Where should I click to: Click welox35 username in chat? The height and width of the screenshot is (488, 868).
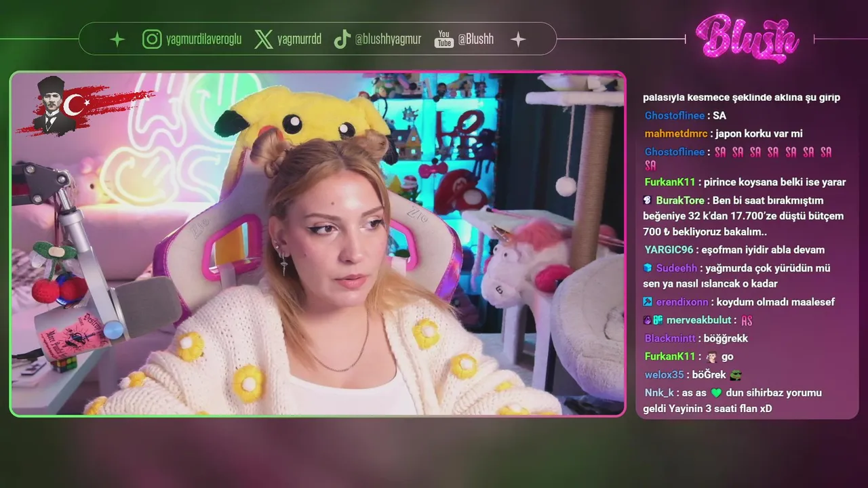(x=664, y=375)
